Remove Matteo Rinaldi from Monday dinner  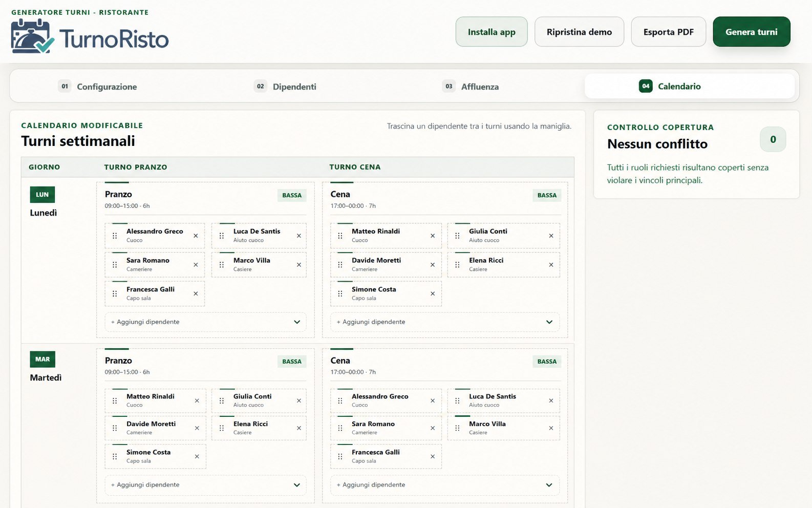coord(433,236)
